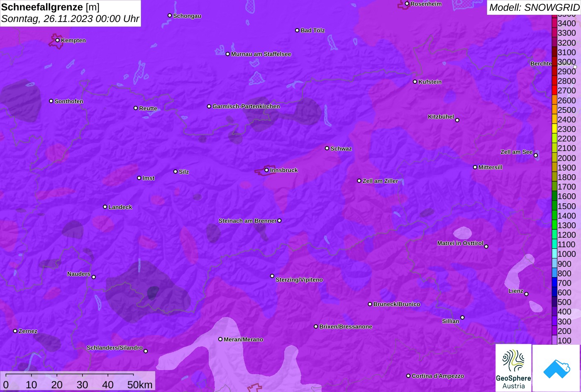Image resolution: width=581 pixels, height=392 pixels.
Task: Click the blue snow app logo
Action: [556, 368]
